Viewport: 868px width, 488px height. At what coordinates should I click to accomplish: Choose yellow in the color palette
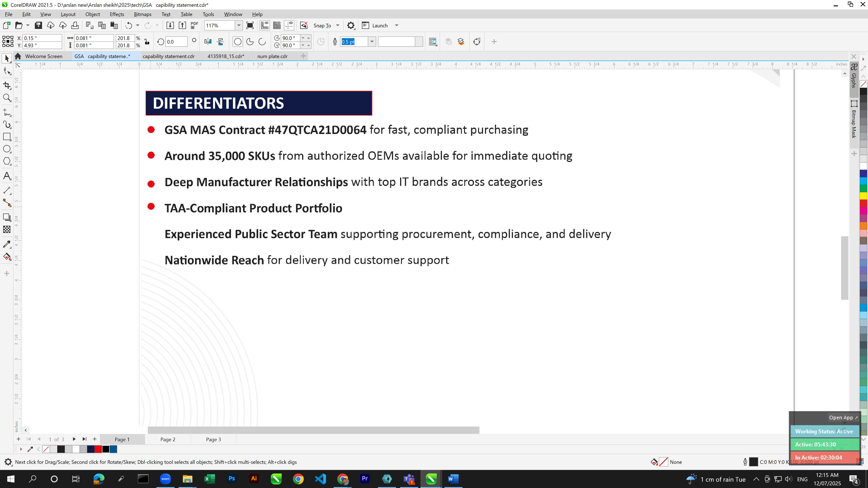[863, 196]
